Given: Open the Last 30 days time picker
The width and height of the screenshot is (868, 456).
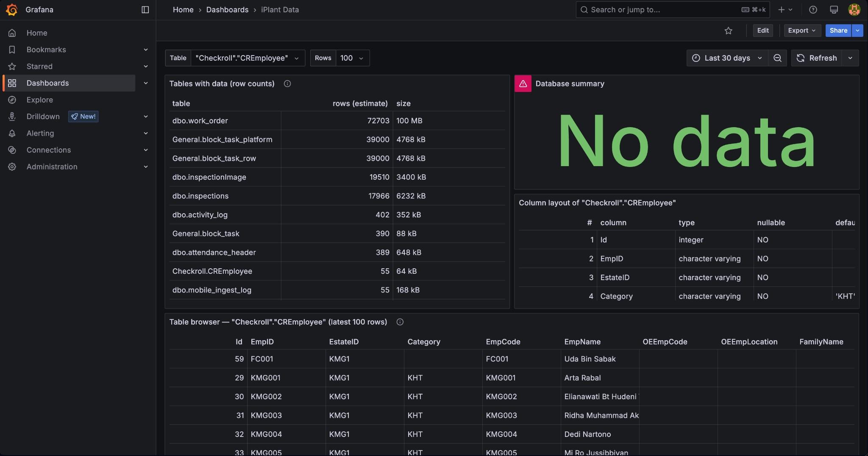Looking at the screenshot, I should [x=727, y=58].
